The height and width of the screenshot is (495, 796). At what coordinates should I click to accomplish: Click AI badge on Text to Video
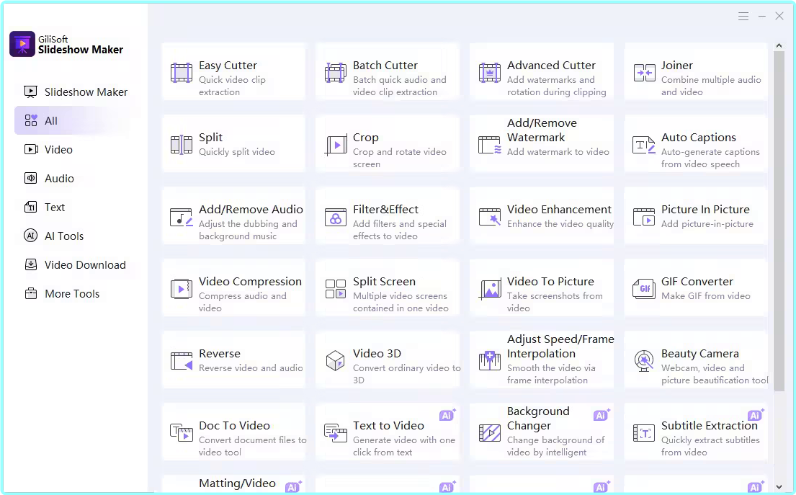pos(447,415)
